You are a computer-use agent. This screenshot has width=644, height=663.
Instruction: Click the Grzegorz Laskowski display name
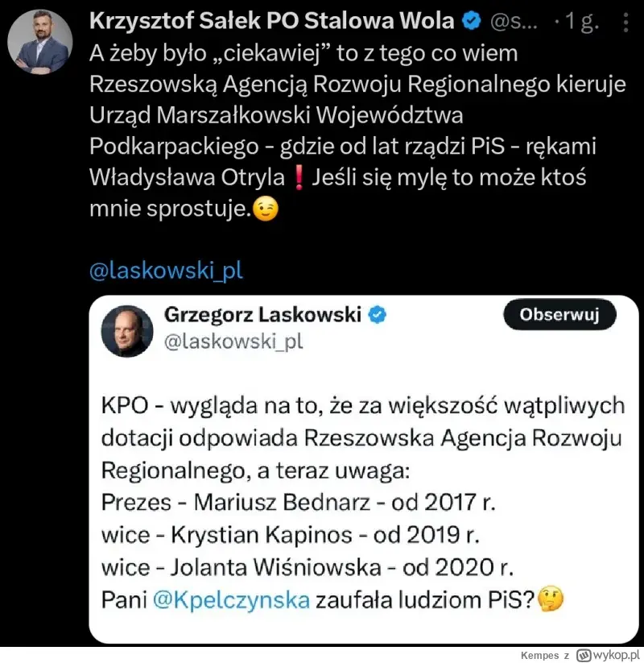tap(262, 315)
